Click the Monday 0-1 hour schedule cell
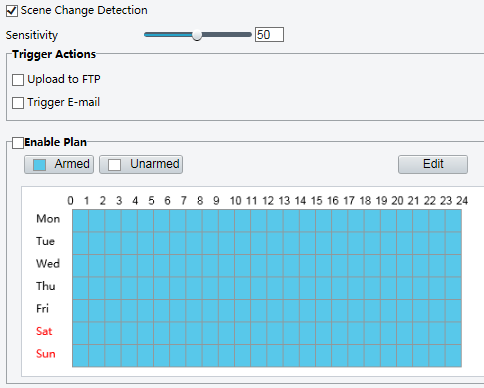This screenshot has width=484, height=388. 81,220
